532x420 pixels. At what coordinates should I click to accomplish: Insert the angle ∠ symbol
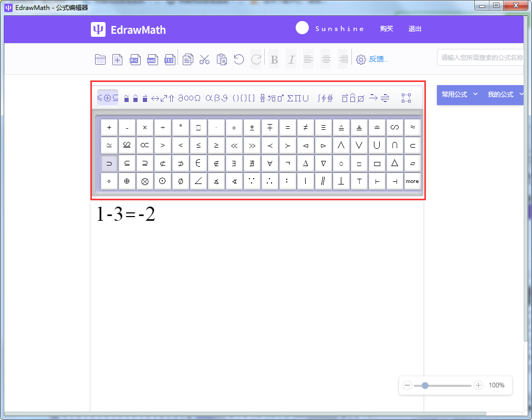click(199, 181)
